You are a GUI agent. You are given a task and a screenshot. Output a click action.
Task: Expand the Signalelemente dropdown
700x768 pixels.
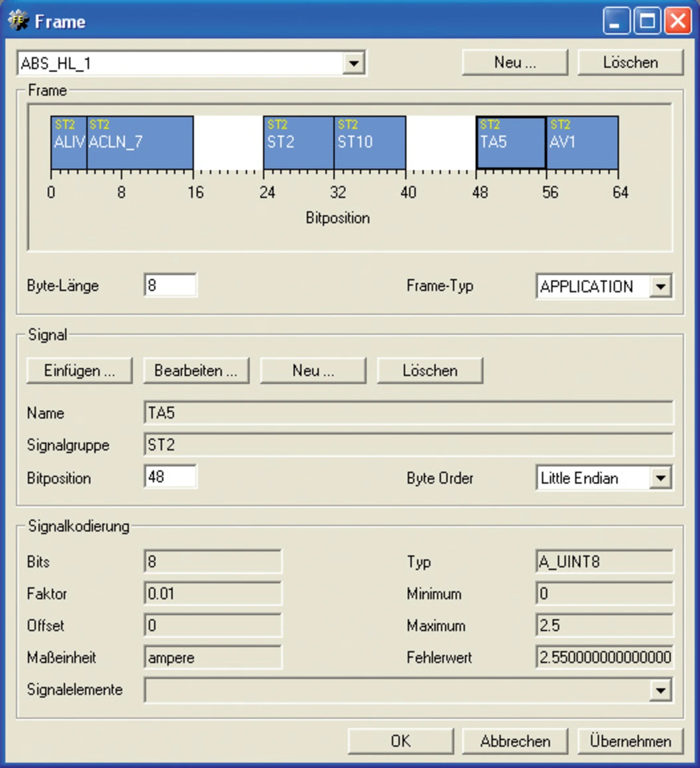coord(661,690)
